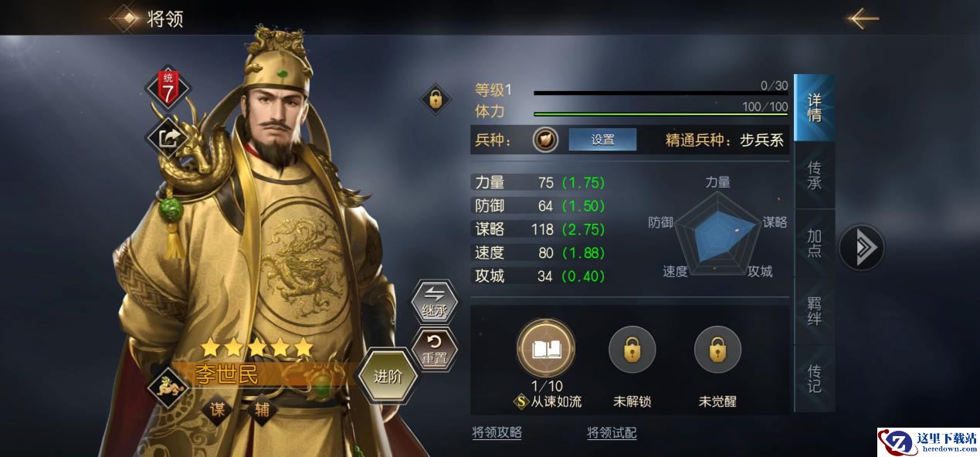
Task: Click the 设置 troop settings button
Action: tap(602, 140)
